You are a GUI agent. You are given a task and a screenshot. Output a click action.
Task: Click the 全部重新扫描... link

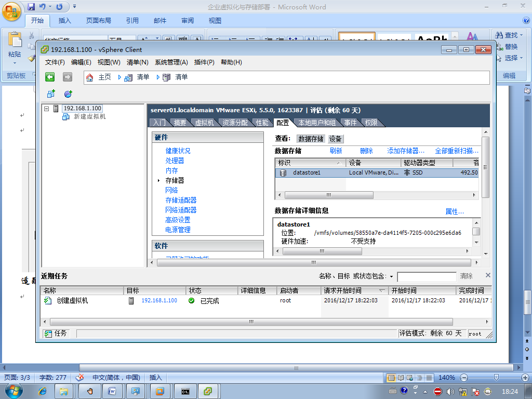tap(457, 151)
